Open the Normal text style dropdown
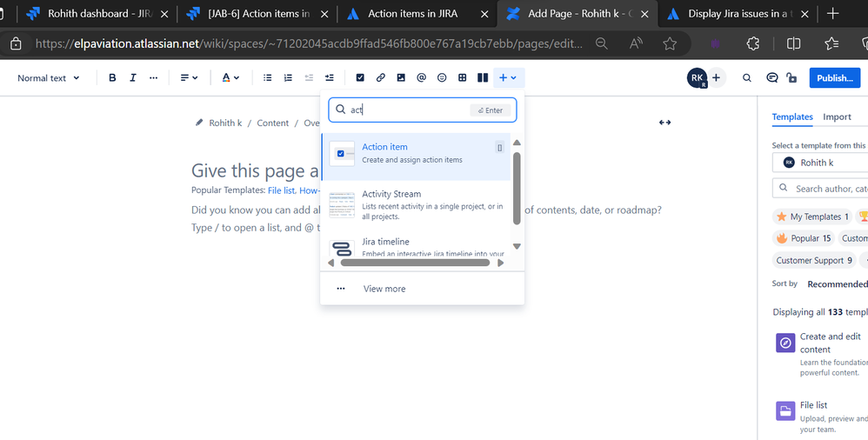Screen dimensions: 868x440 [x=48, y=78]
